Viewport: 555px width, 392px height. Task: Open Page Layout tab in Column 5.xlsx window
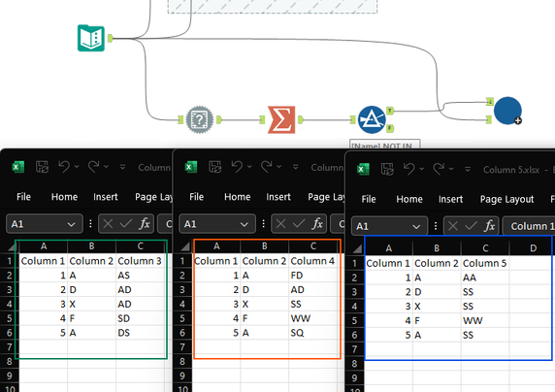pyautogui.click(x=506, y=199)
